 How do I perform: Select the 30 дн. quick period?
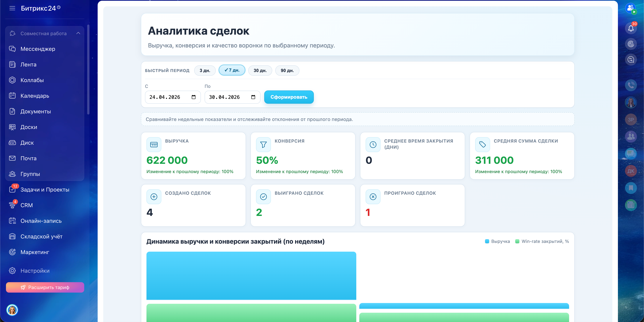click(x=260, y=70)
